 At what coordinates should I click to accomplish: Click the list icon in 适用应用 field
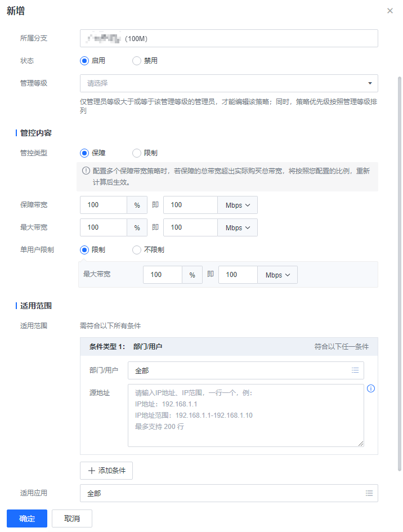pos(369,493)
